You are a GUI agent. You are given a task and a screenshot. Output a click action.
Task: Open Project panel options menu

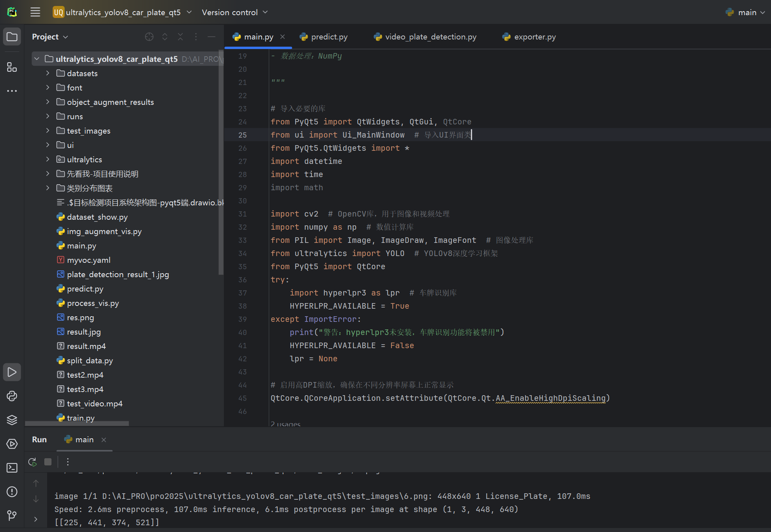(x=196, y=37)
